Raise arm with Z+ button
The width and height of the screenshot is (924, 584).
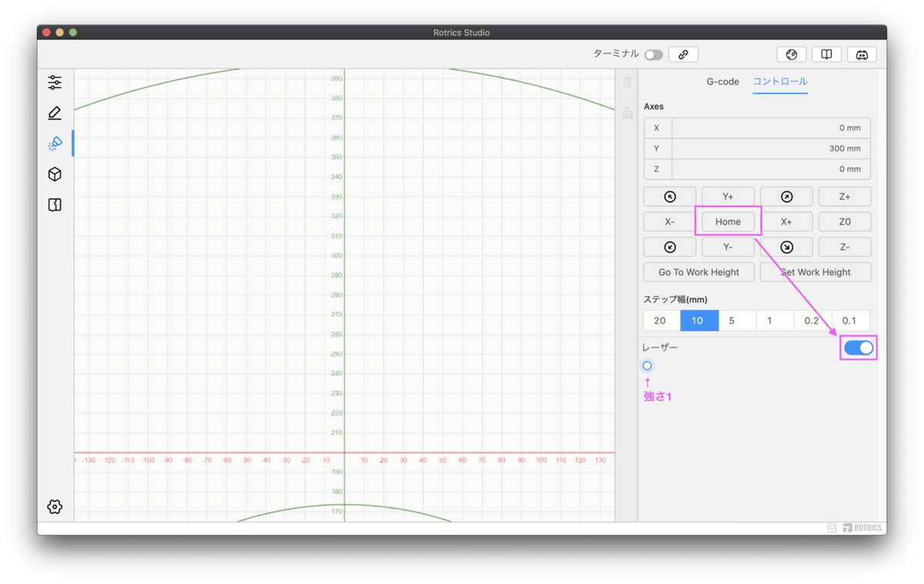click(x=845, y=196)
